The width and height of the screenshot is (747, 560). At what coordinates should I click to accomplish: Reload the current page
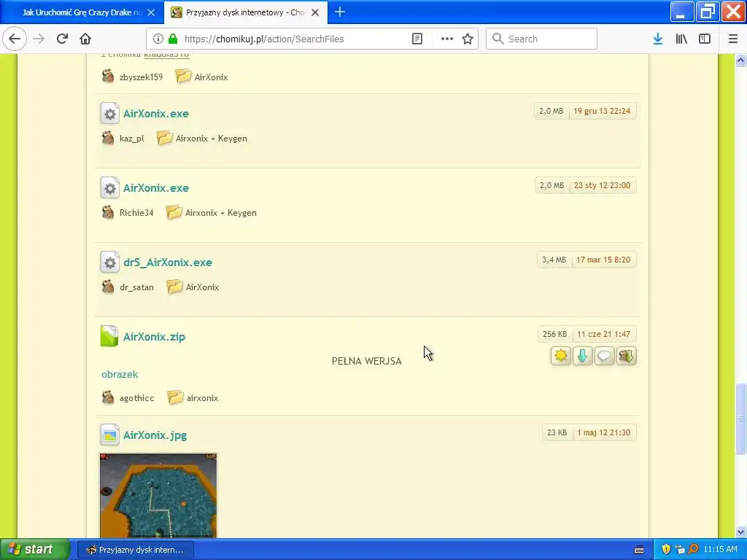[62, 39]
